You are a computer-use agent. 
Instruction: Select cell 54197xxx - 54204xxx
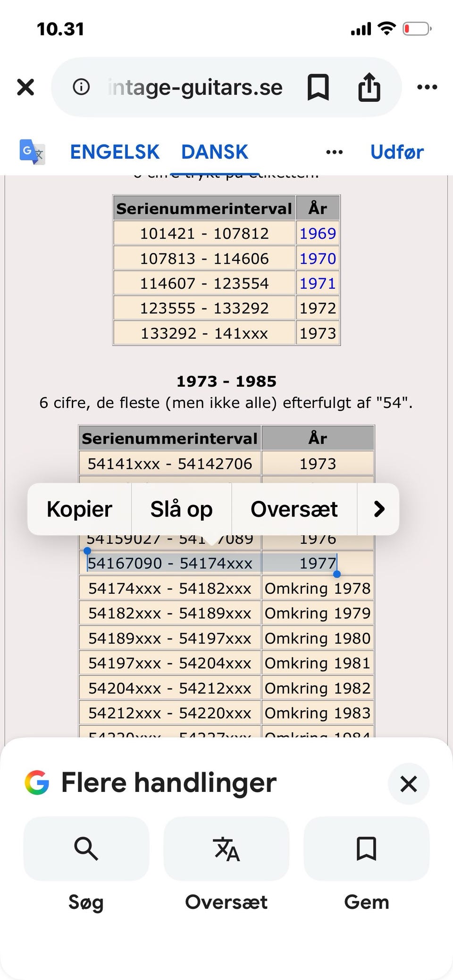pos(170,663)
